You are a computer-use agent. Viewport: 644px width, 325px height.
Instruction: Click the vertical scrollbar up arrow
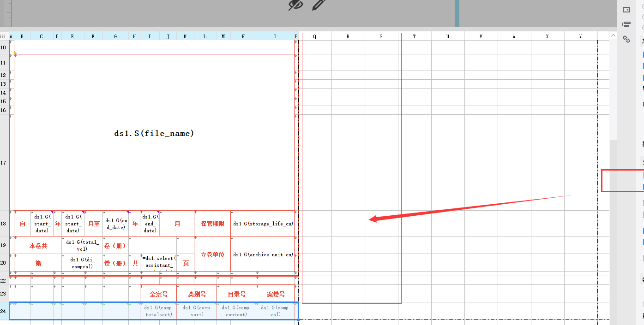(613, 35)
